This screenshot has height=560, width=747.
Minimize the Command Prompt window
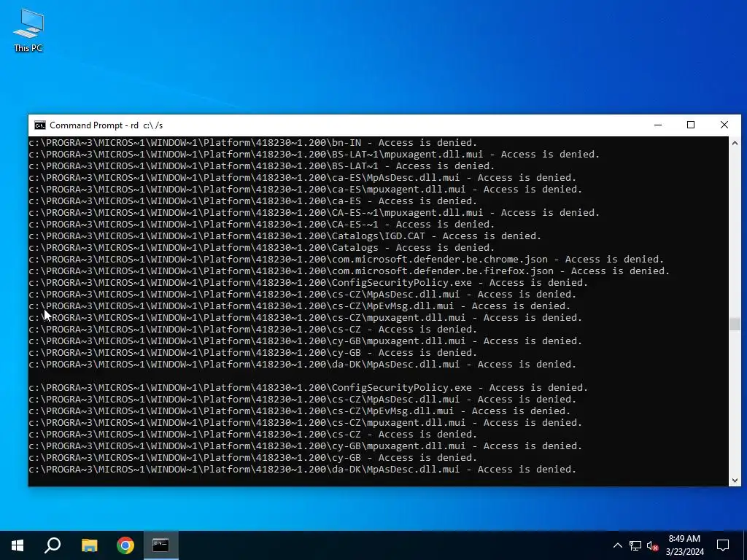(x=658, y=125)
